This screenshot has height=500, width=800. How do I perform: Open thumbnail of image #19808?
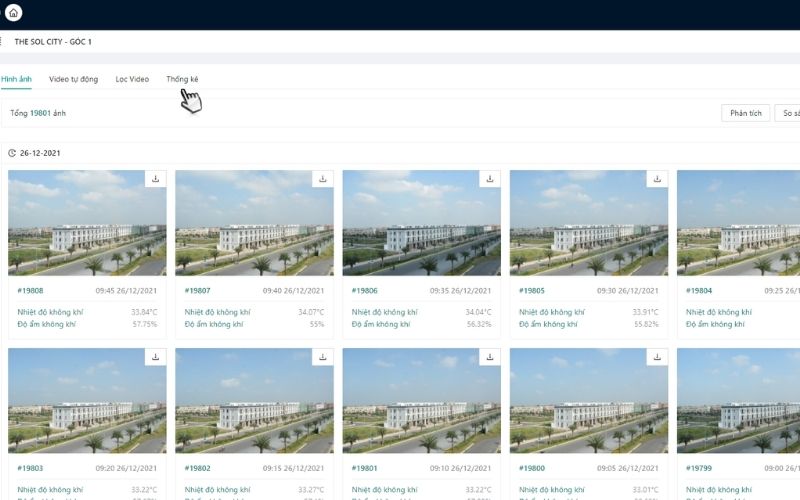pos(87,223)
